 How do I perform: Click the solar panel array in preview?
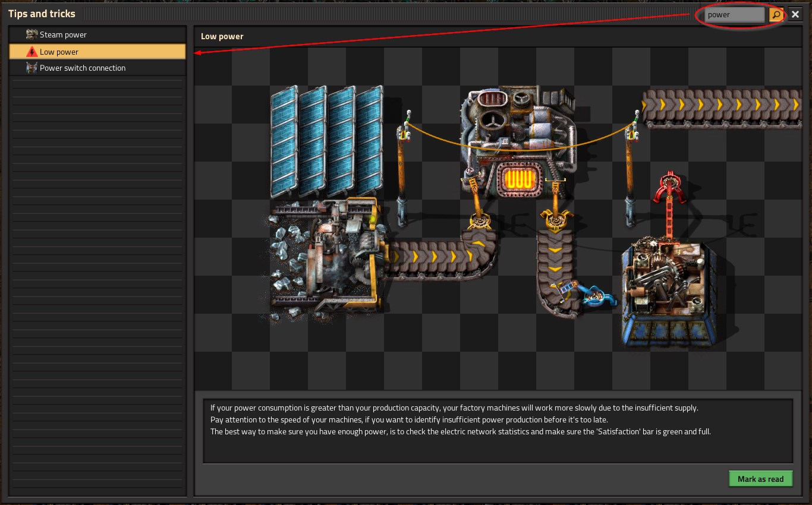click(326, 141)
